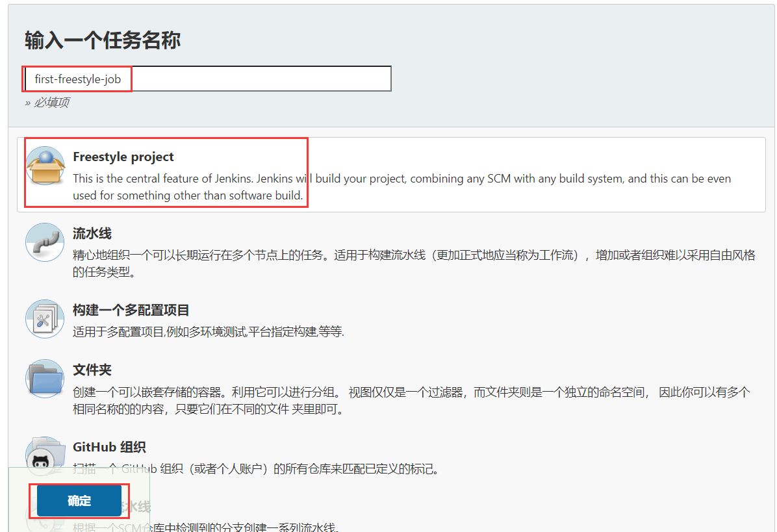Select the 文件夹 title

92,370
